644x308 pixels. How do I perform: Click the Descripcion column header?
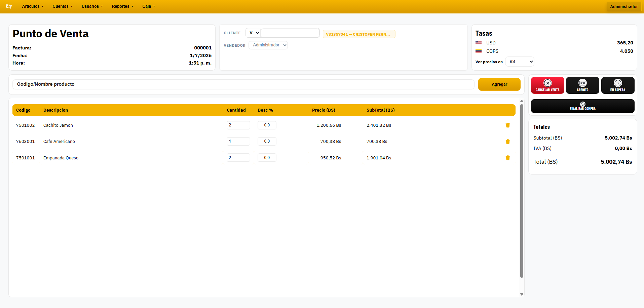click(x=55, y=110)
